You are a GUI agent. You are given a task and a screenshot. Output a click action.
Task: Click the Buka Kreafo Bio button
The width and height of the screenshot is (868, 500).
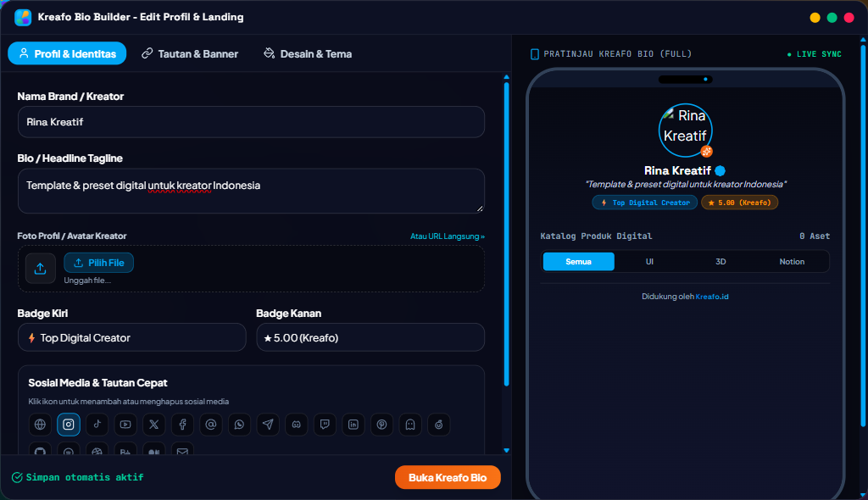point(448,477)
